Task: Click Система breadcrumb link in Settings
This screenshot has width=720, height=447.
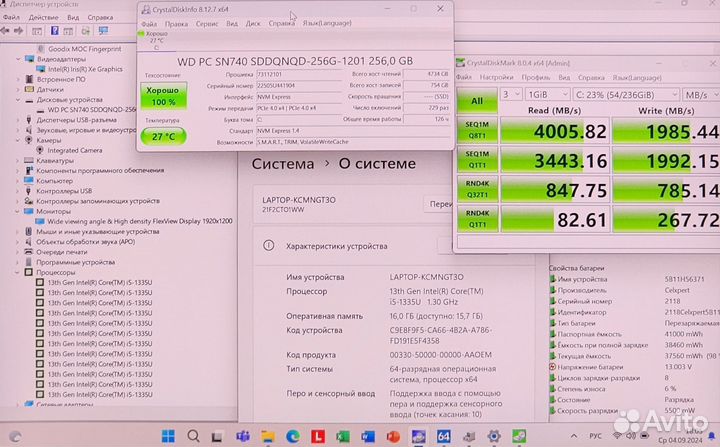Action: click(x=283, y=164)
